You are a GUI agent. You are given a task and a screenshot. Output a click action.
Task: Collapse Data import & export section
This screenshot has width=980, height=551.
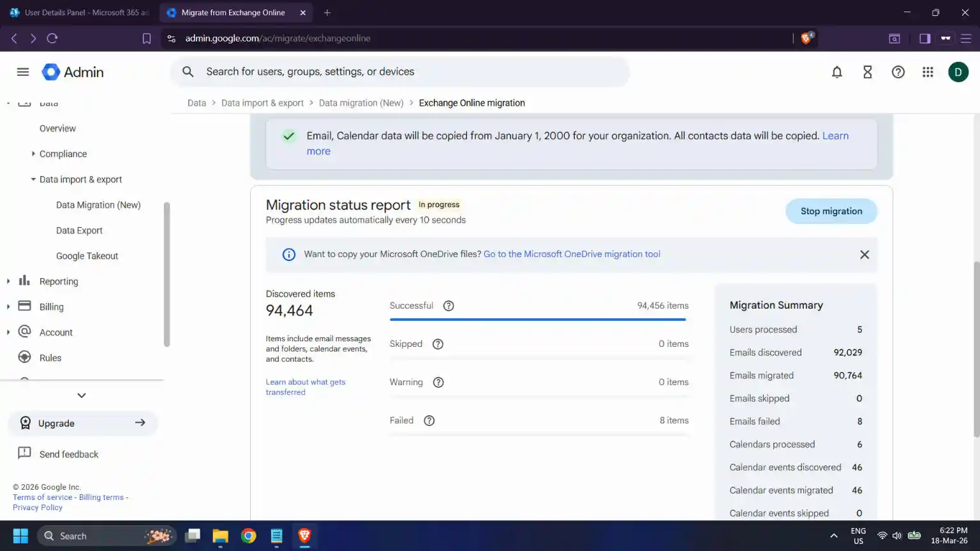(33, 179)
